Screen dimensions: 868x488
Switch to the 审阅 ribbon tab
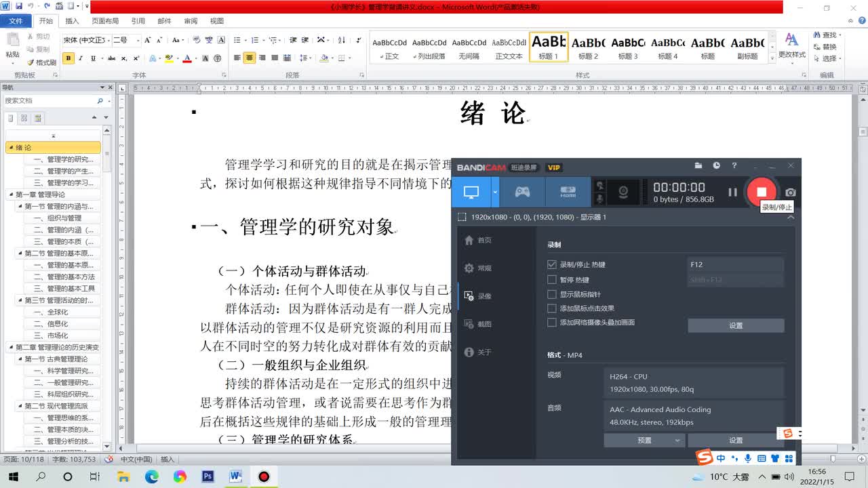(x=191, y=21)
